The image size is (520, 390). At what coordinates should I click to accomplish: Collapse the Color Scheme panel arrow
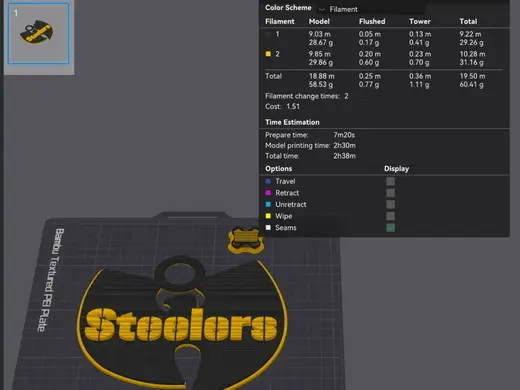coord(322,9)
